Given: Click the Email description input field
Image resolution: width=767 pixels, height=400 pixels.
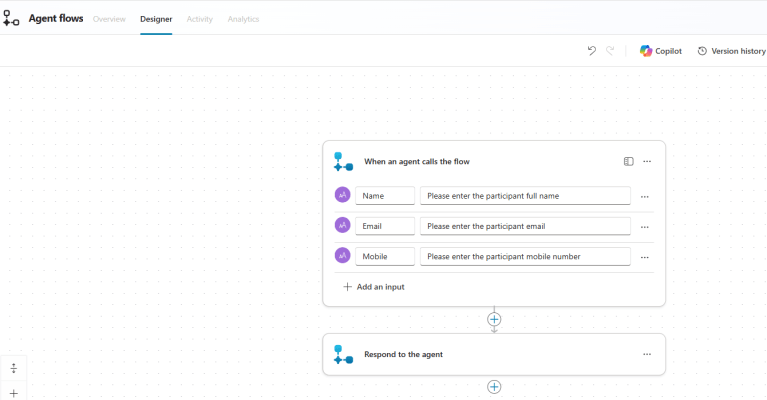Looking at the screenshot, I should coord(525,226).
